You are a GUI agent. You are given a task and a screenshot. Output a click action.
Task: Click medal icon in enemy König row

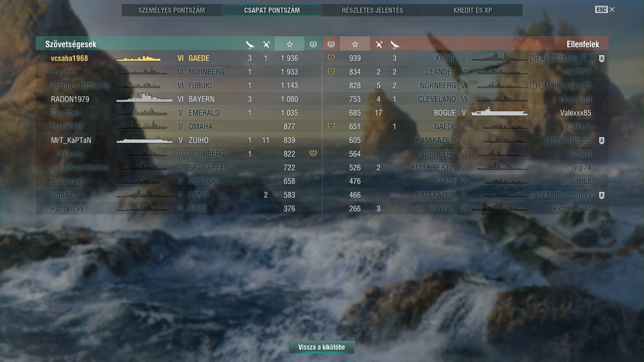pos(331,58)
